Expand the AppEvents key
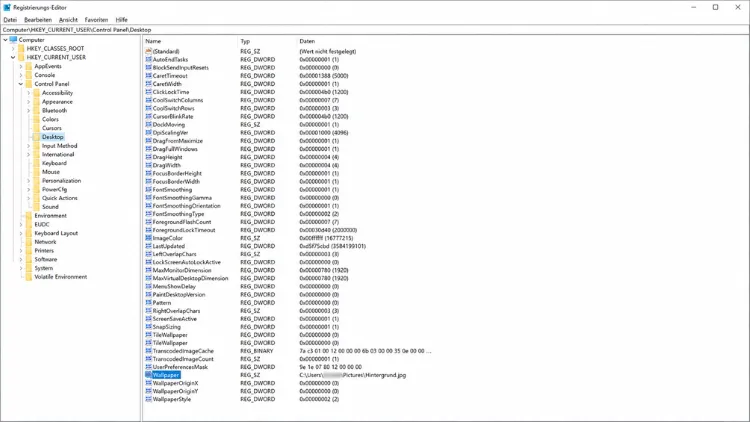Screen dimensions: 750x422 coord(21,66)
